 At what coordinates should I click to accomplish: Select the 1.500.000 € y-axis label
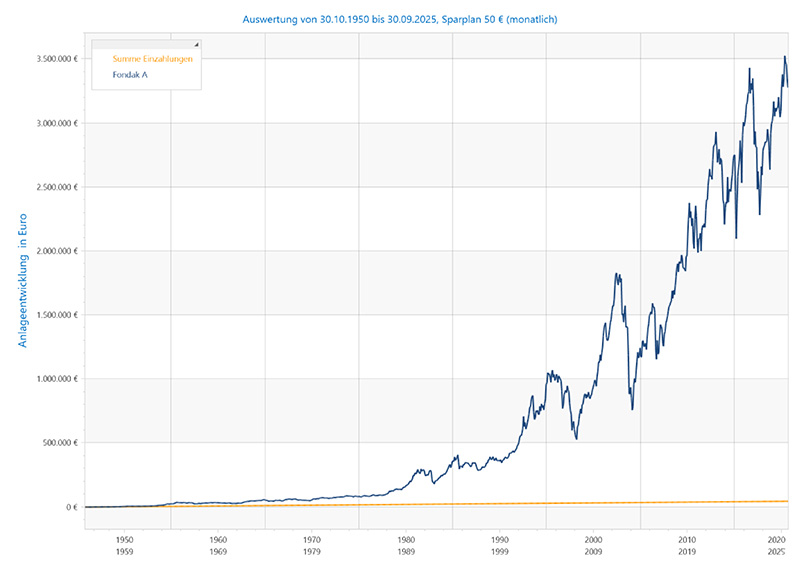pyautogui.click(x=50, y=315)
